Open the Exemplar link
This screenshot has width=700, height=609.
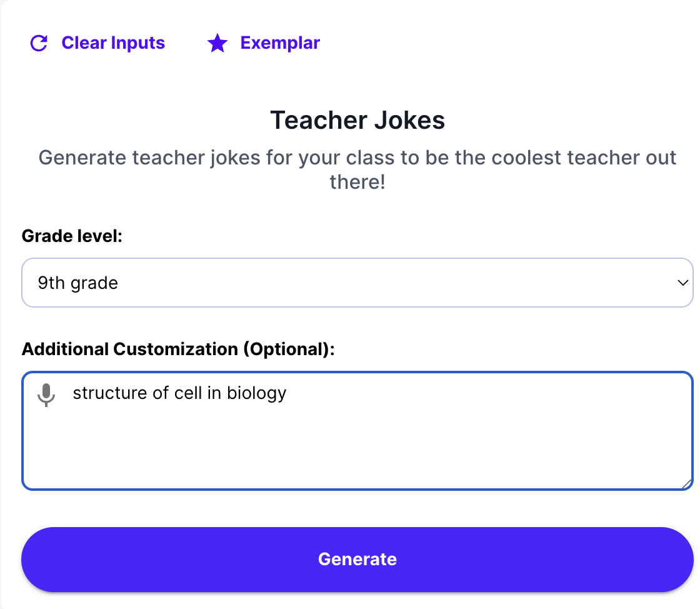[280, 43]
